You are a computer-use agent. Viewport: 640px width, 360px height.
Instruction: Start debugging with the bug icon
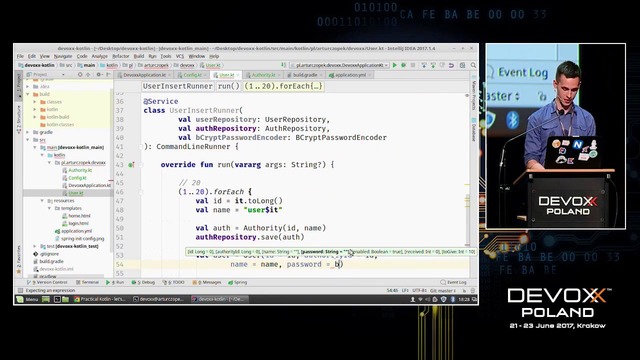(403, 65)
